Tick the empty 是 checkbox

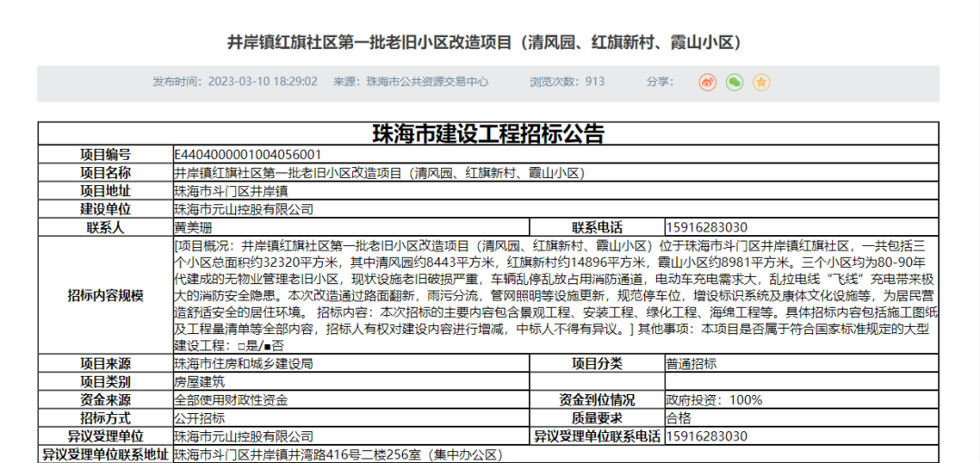[x=240, y=346]
